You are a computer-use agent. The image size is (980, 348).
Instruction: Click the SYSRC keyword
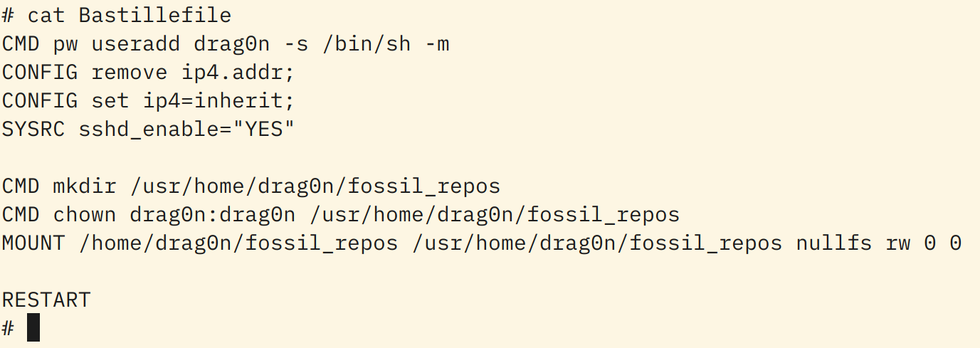pyautogui.click(x=34, y=129)
